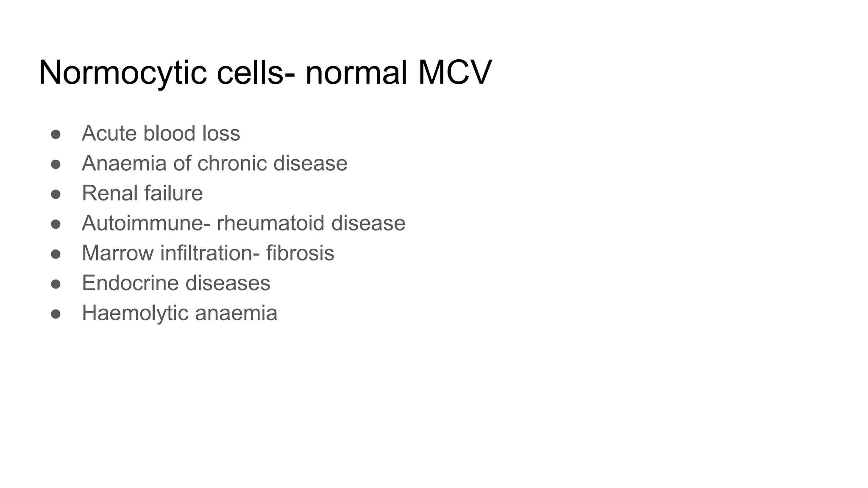Click the bullet dot before Haemolytic anaemia
This screenshot has width=868, height=488.
click(x=56, y=314)
